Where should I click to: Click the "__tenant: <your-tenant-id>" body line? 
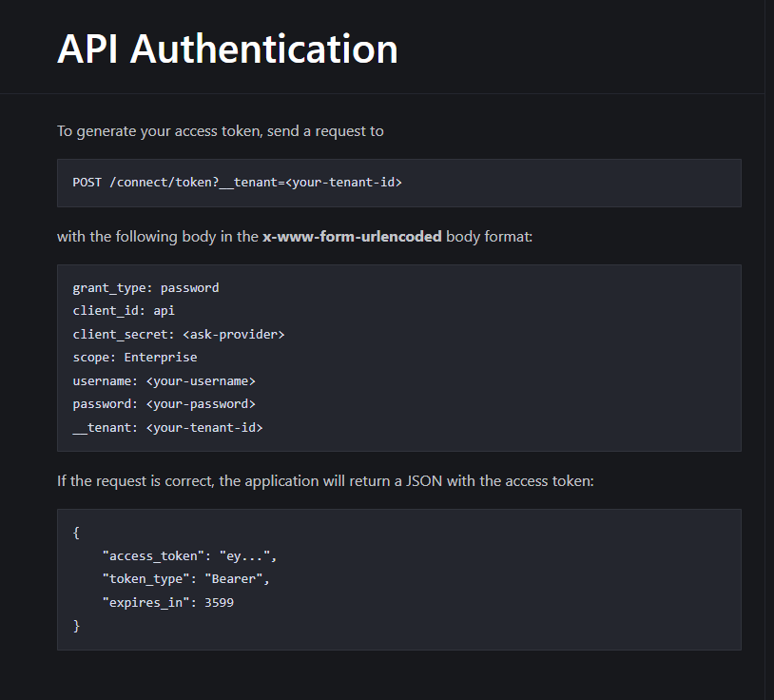(168, 427)
